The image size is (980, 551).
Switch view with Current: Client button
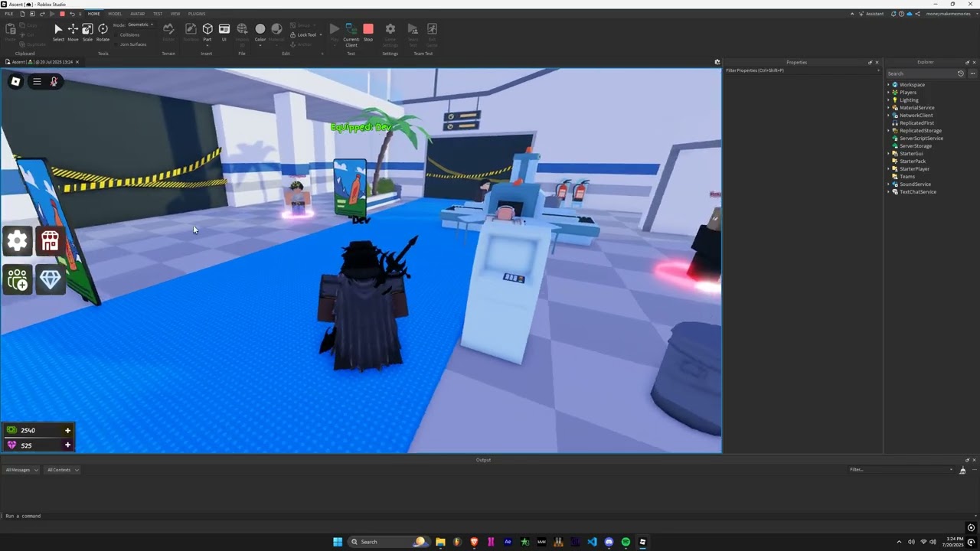tap(351, 34)
